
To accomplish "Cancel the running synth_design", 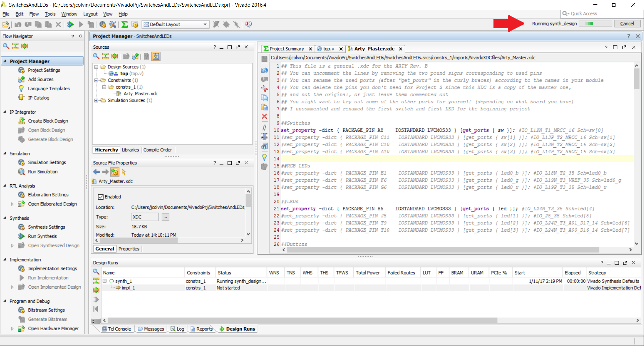I will (627, 23).
